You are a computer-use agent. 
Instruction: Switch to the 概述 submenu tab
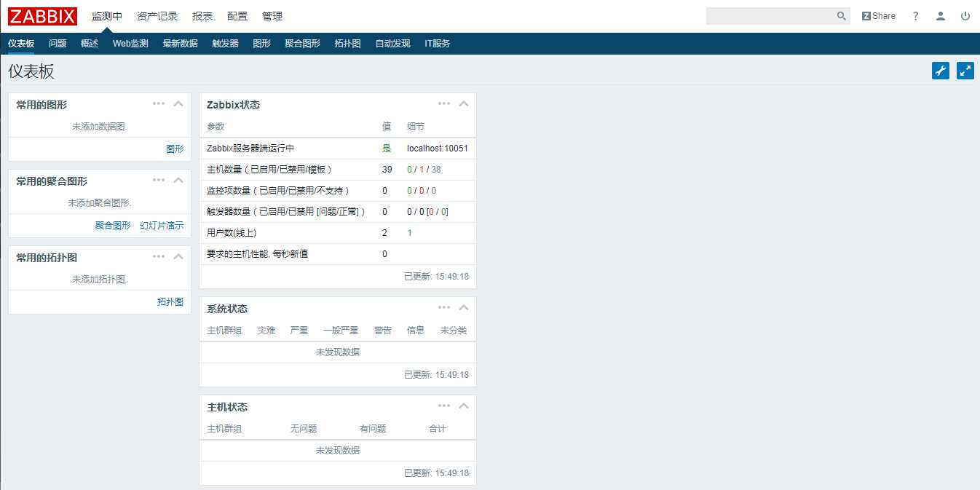pyautogui.click(x=90, y=44)
